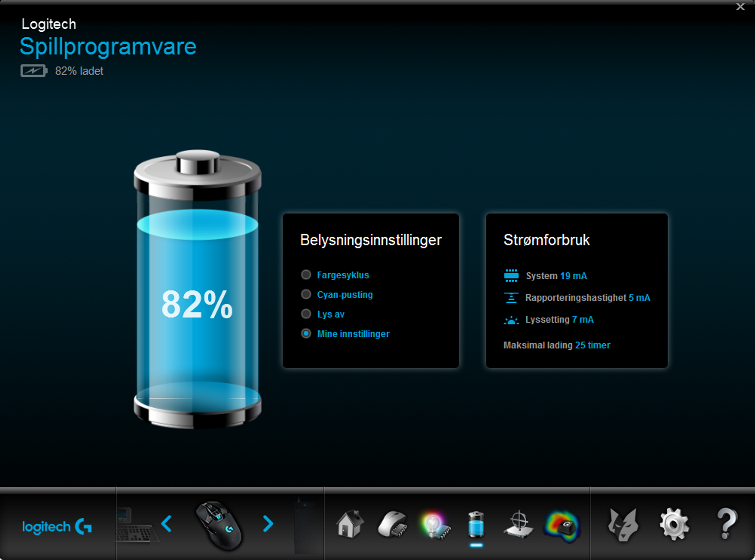Click the Logitech G logo
This screenshot has width=755, height=560.
57,526
